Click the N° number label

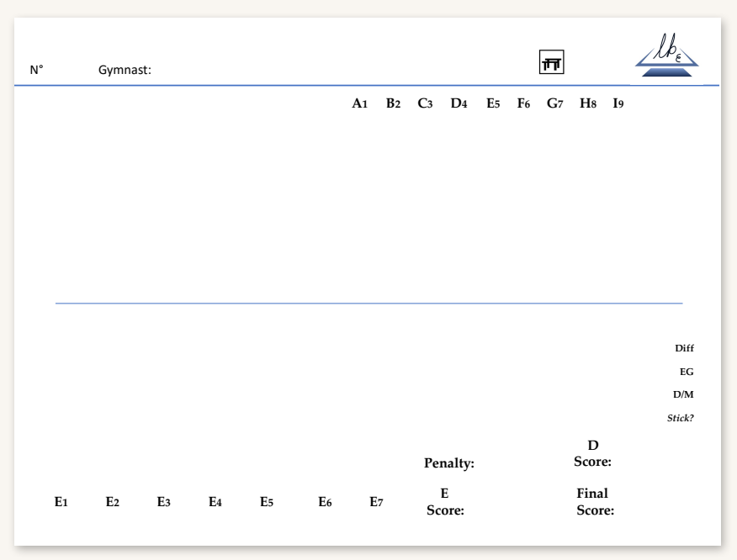click(x=36, y=71)
